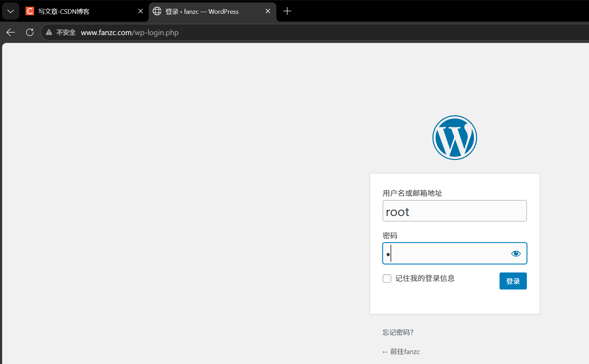Show the password with the eye icon
The image size is (589, 364).
pyautogui.click(x=516, y=253)
